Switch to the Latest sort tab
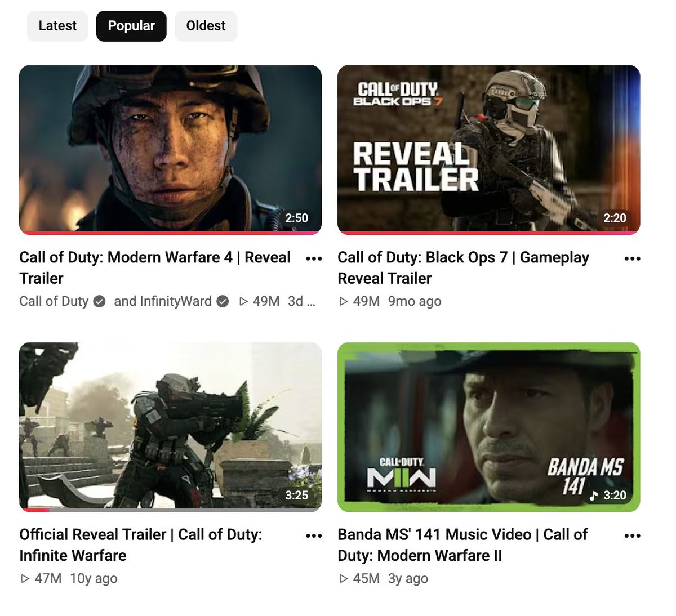Screen dimensions: 676x616 click(x=57, y=26)
